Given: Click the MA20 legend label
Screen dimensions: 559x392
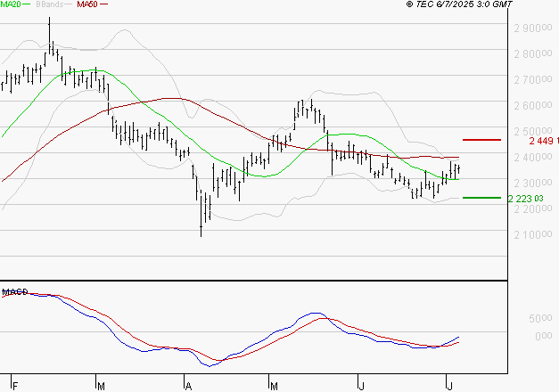Looking at the screenshot, I should click(11, 5).
